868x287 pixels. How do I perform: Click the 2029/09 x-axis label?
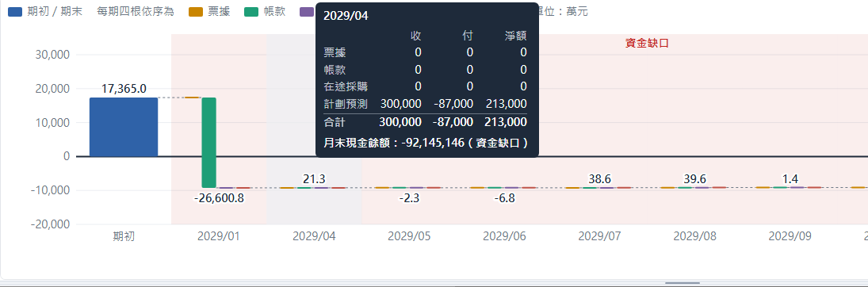click(x=790, y=236)
